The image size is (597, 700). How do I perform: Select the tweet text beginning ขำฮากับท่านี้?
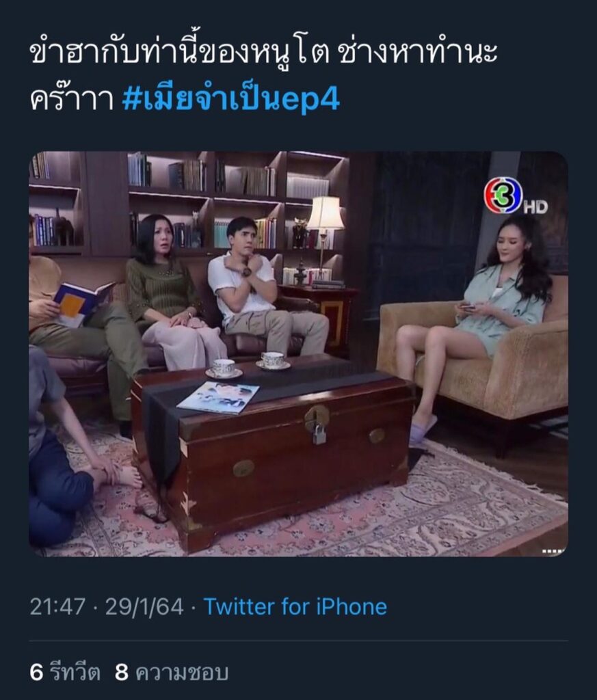pos(263,76)
